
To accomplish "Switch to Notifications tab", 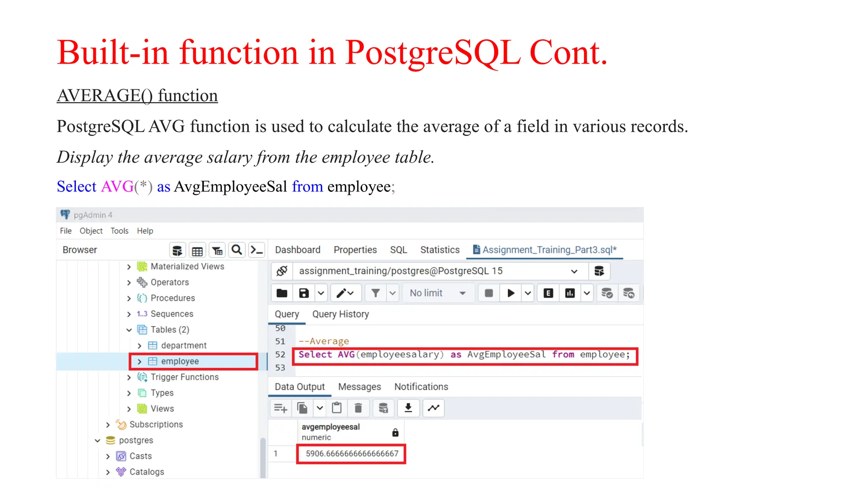I will tap(421, 387).
